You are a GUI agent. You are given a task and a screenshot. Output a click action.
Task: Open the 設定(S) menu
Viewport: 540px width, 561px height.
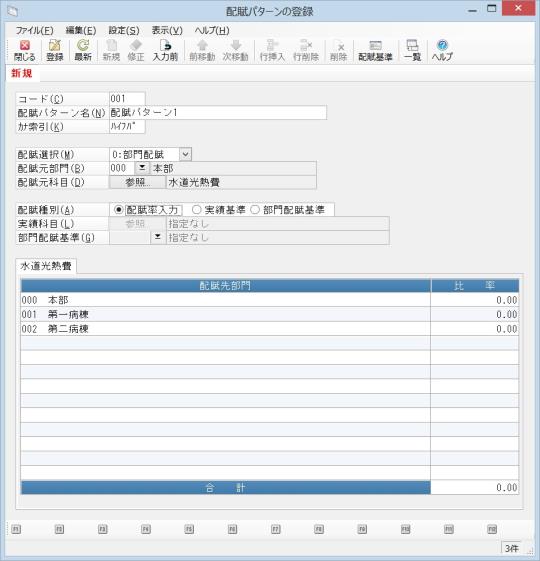pos(124,30)
